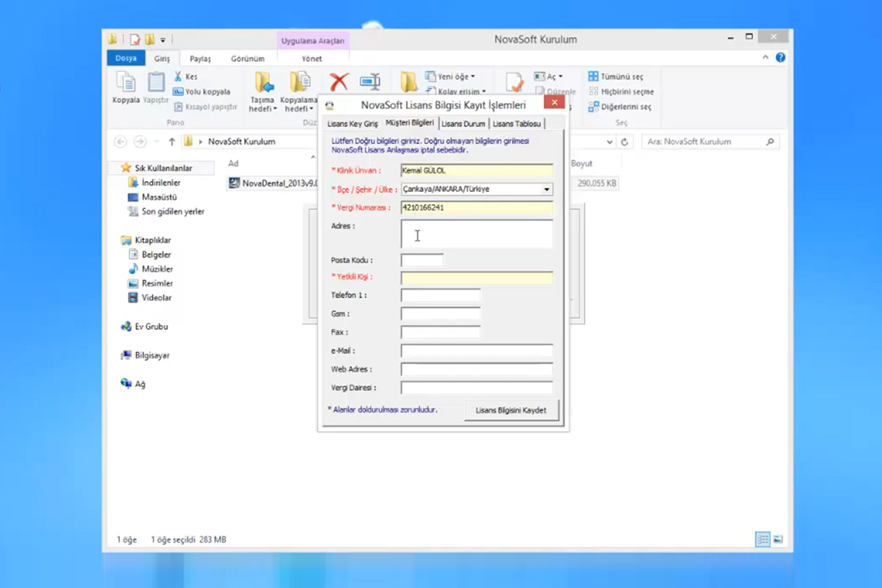Click the properties checkmark icon

point(514,82)
